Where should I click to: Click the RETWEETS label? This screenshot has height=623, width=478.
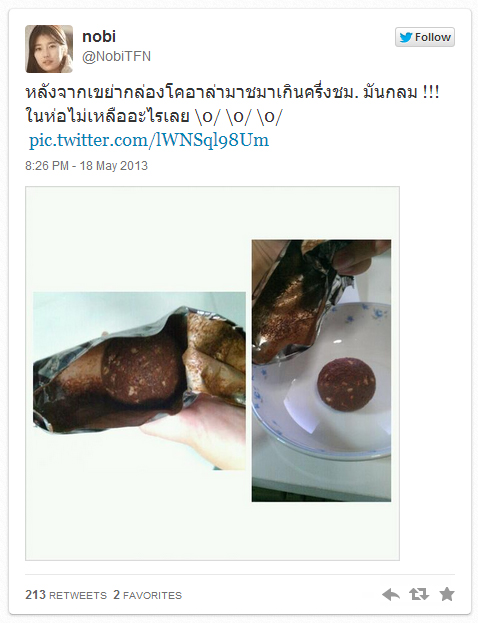point(78,595)
